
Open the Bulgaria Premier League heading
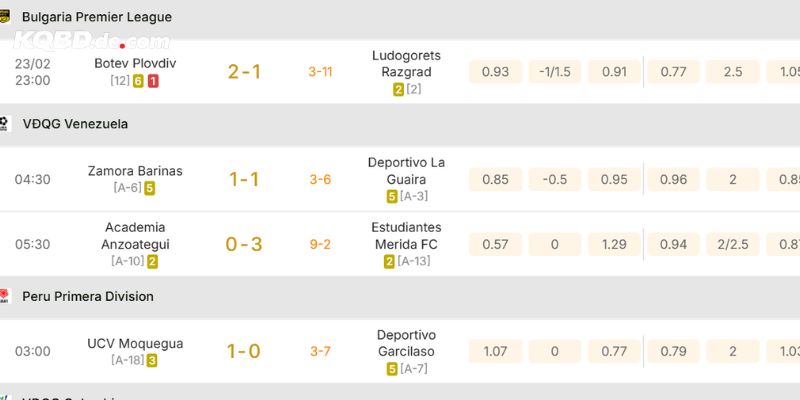[x=96, y=17]
